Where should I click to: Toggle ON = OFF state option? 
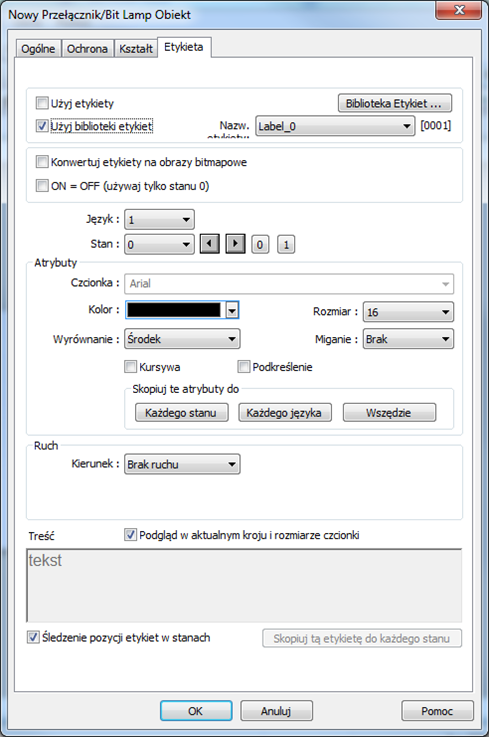(x=42, y=186)
